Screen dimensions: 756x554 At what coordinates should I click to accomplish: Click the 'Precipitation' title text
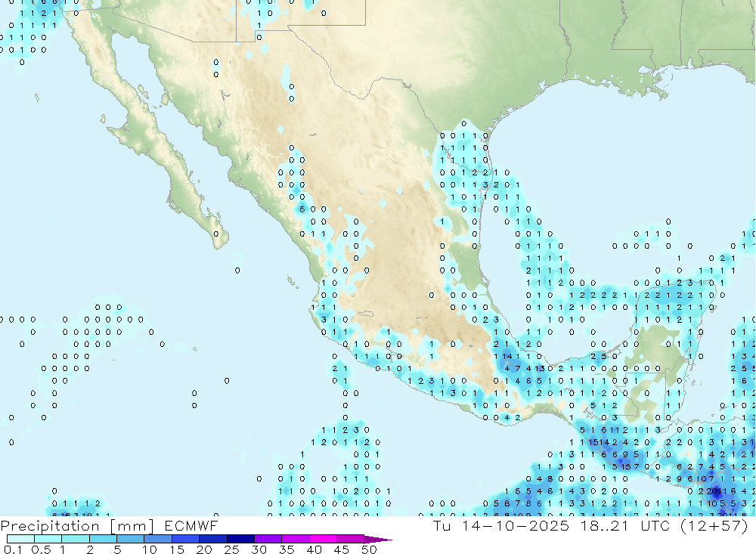click(x=50, y=526)
